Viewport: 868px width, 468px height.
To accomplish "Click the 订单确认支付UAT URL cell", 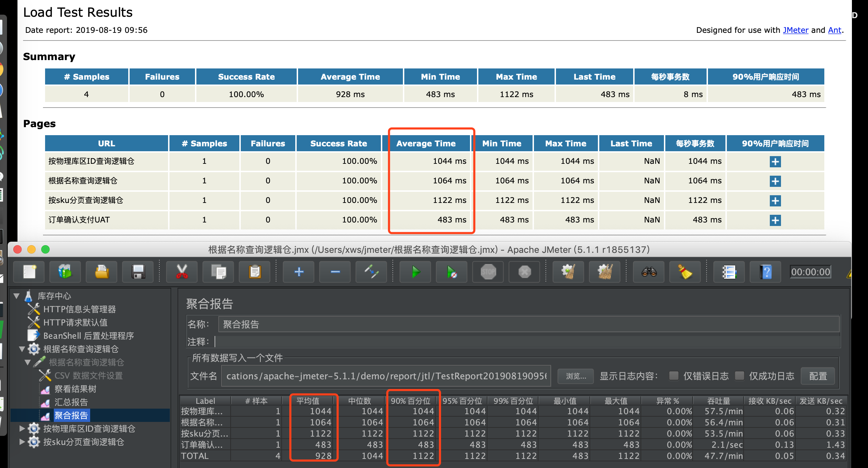I will (107, 220).
